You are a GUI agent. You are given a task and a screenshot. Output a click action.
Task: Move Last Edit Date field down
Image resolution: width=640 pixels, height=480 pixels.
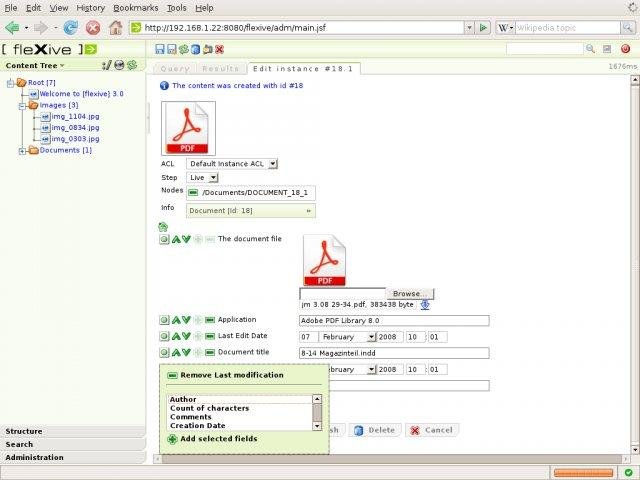click(x=187, y=336)
